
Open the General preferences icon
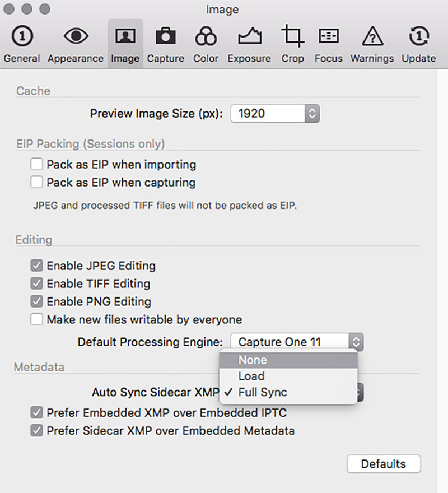[22, 36]
